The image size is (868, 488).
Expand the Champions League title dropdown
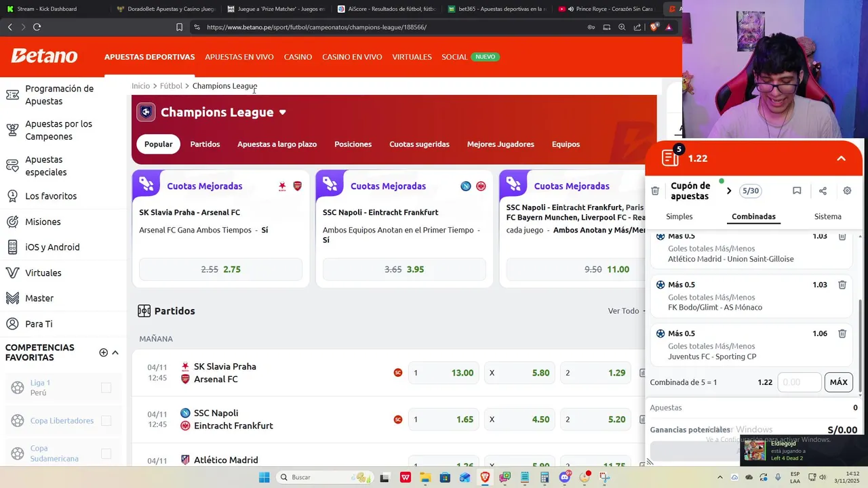click(x=283, y=113)
